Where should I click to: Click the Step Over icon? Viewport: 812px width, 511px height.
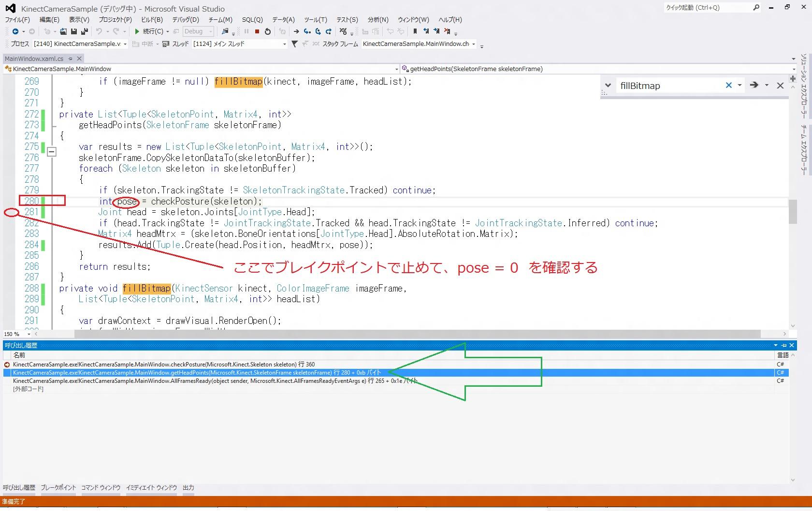point(318,31)
